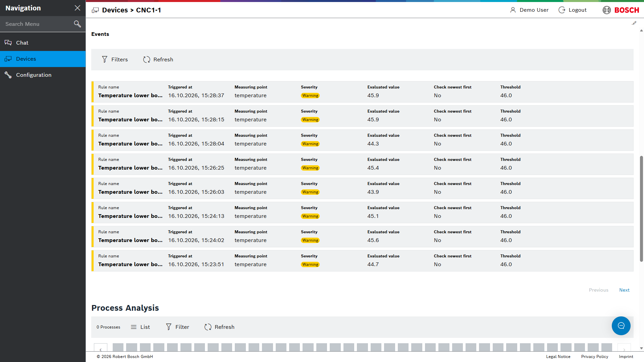Image resolution: width=644 pixels, height=362 pixels.
Task: Focus the Search Menu input field
Action: click(37, 24)
